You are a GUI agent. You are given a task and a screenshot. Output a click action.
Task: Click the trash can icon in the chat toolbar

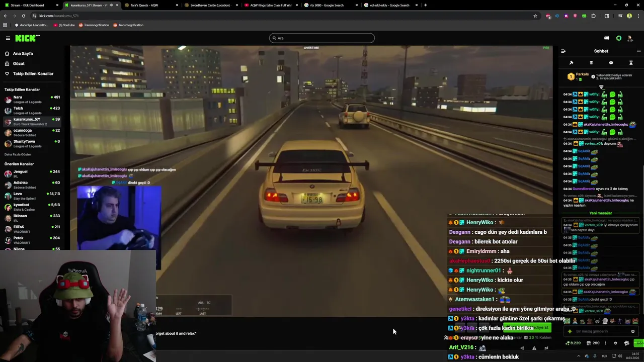[x=591, y=63]
